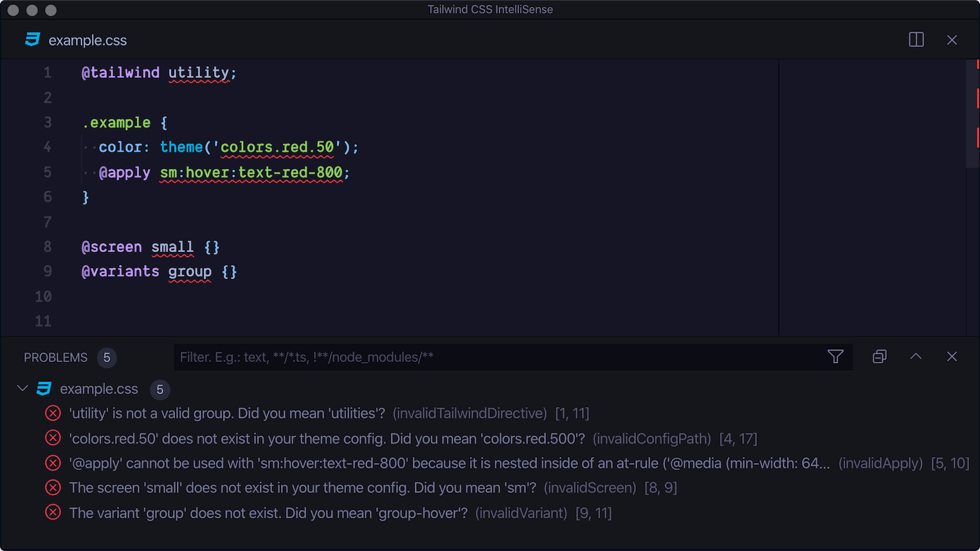The image size is (980, 551).
Task: Select the example.css editor tab
Action: (87, 39)
